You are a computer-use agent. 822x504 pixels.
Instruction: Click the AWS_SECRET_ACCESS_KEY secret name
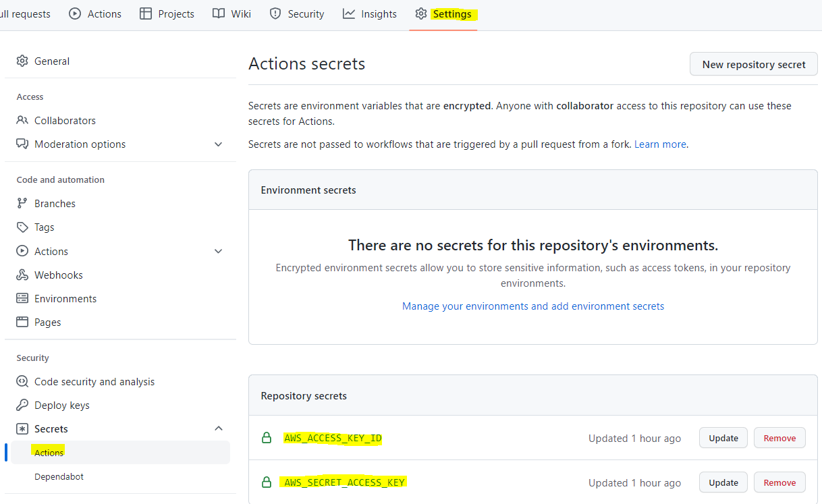(344, 482)
